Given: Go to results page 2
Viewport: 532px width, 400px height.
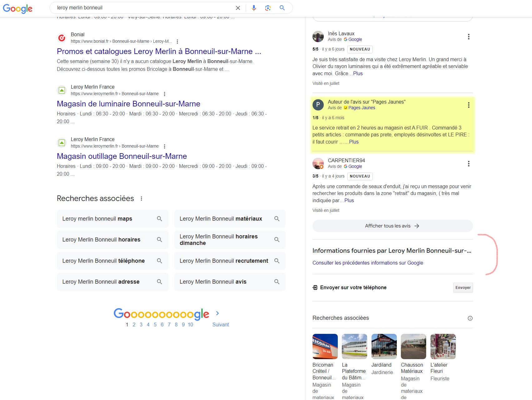Looking at the screenshot, I should pyautogui.click(x=134, y=324).
